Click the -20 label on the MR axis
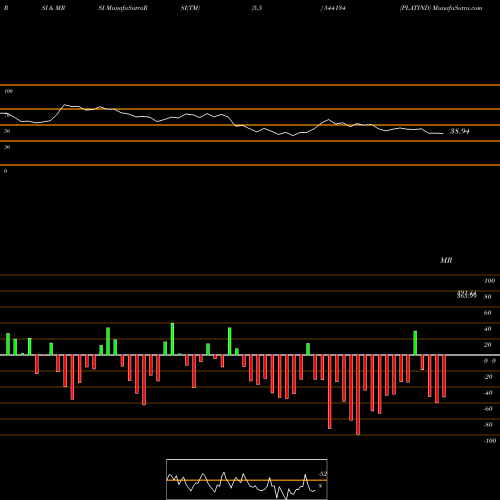This screenshot has height=500, width=500. pos(488,377)
